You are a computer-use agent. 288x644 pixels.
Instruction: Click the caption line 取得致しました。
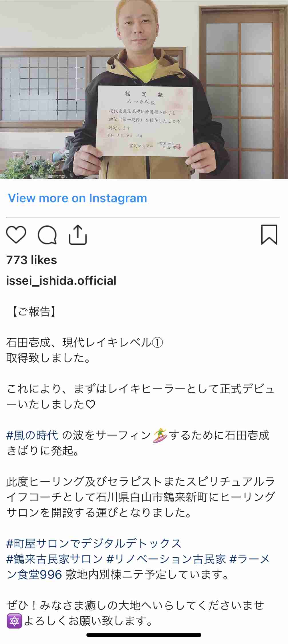49,358
